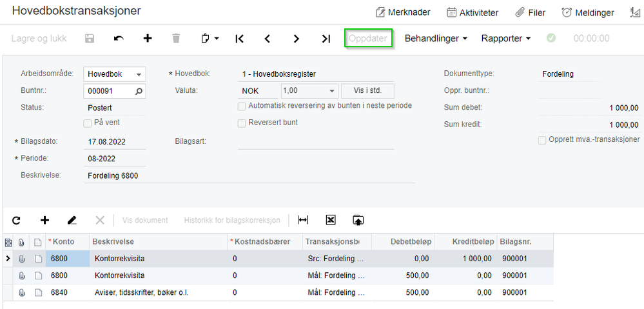The image size is (644, 309).
Task: Click the Buntnr. search magnifier
Action: [139, 91]
